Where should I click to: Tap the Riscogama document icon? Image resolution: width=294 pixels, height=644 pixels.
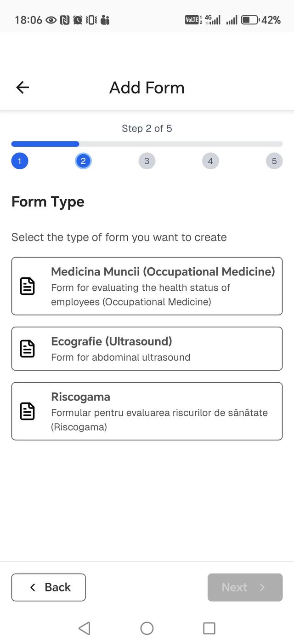28,411
